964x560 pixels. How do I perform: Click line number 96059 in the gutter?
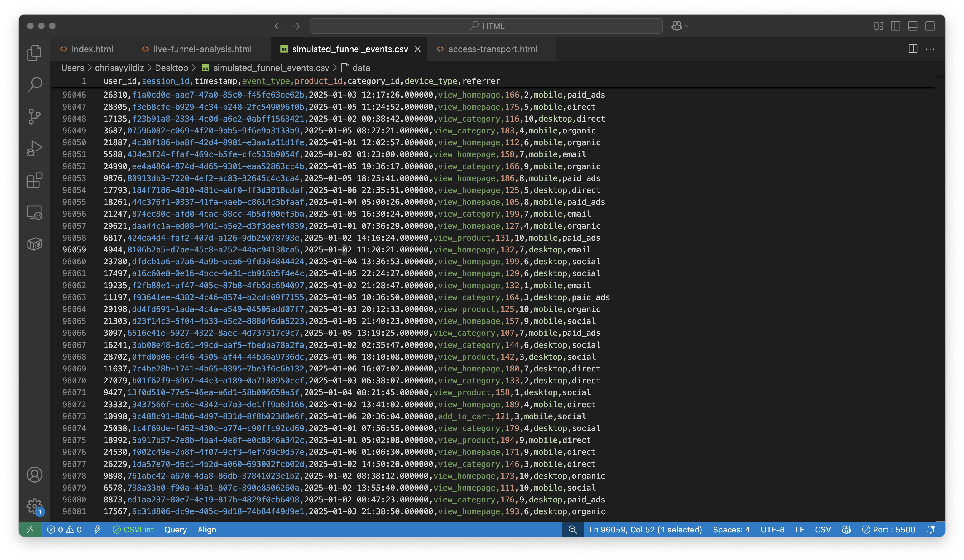coord(74,250)
